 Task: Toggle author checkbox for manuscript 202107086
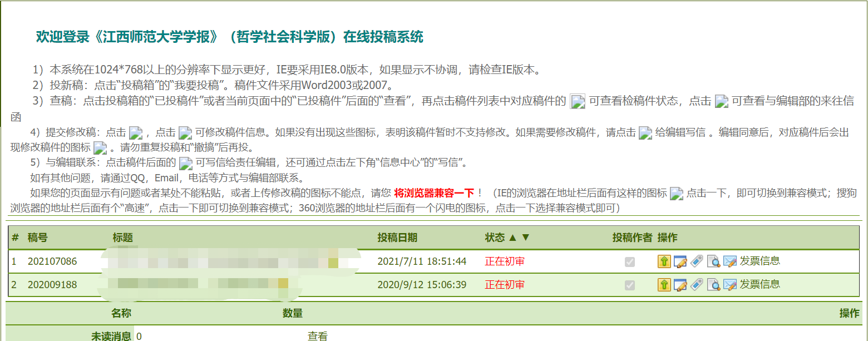[630, 261]
